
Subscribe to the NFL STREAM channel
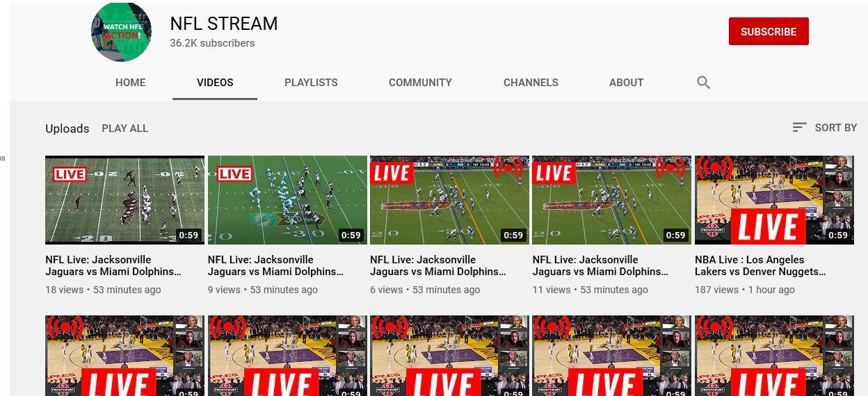tap(769, 31)
